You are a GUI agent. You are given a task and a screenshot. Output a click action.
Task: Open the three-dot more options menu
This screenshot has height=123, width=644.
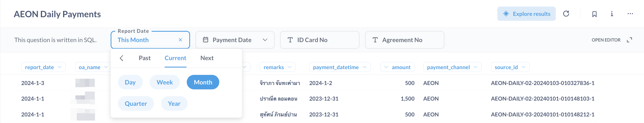pos(630,14)
